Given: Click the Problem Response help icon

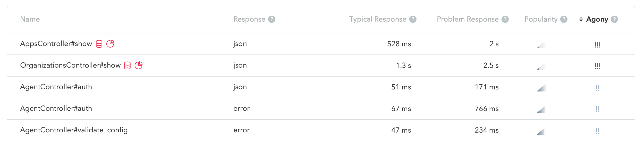Looking at the screenshot, I should [505, 19].
